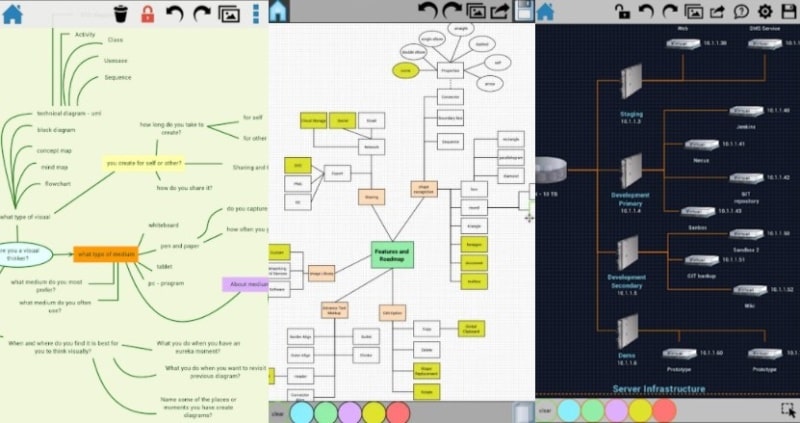Select the 'are you a visual thinker?' ellipse
This screenshot has width=800, height=423.
click(x=24, y=255)
